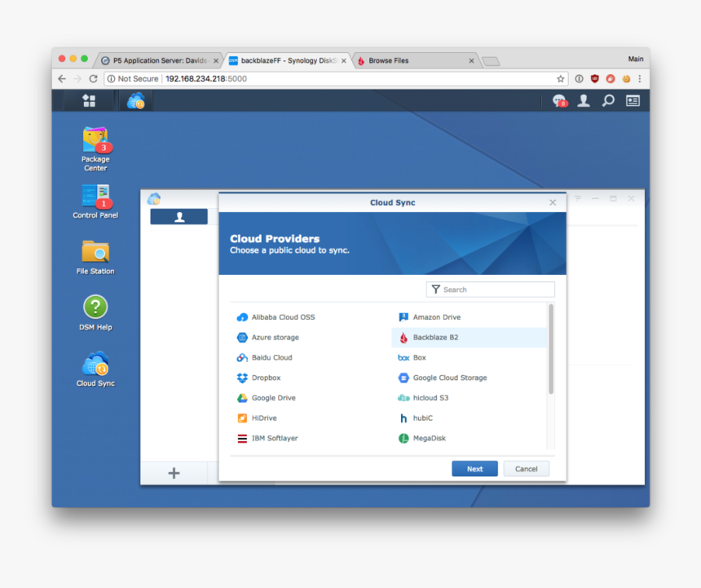Click the provider Search field

[491, 290]
